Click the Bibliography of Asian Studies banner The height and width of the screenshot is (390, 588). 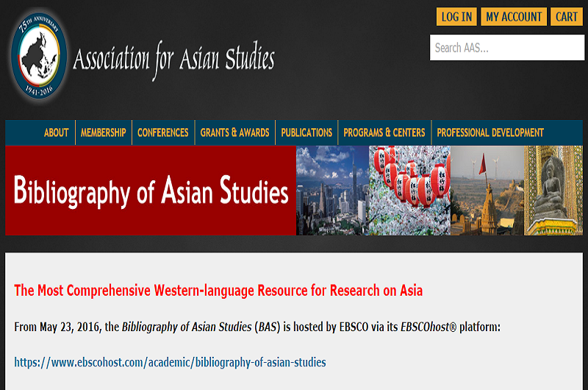pos(151,191)
